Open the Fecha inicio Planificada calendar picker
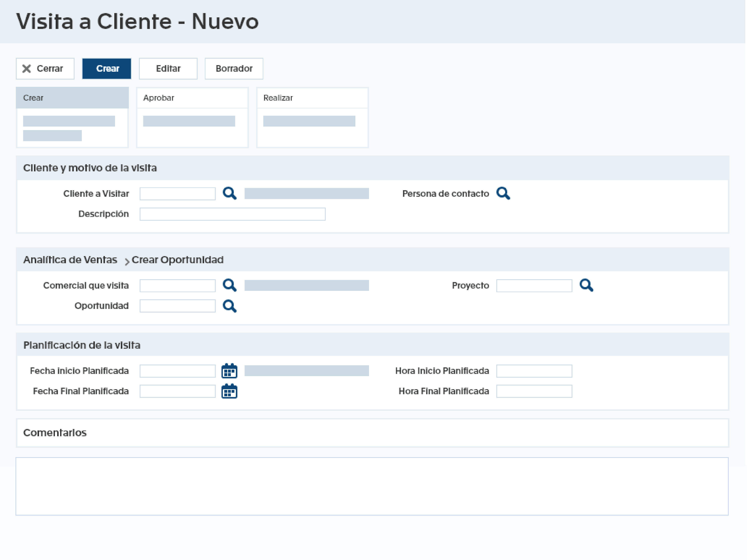This screenshot has width=747, height=560. click(x=230, y=371)
